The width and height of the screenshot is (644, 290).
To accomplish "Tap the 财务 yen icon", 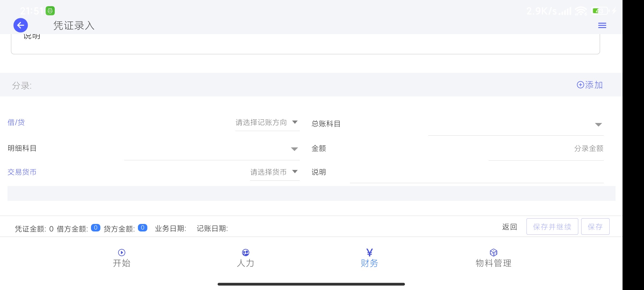I will tap(369, 252).
